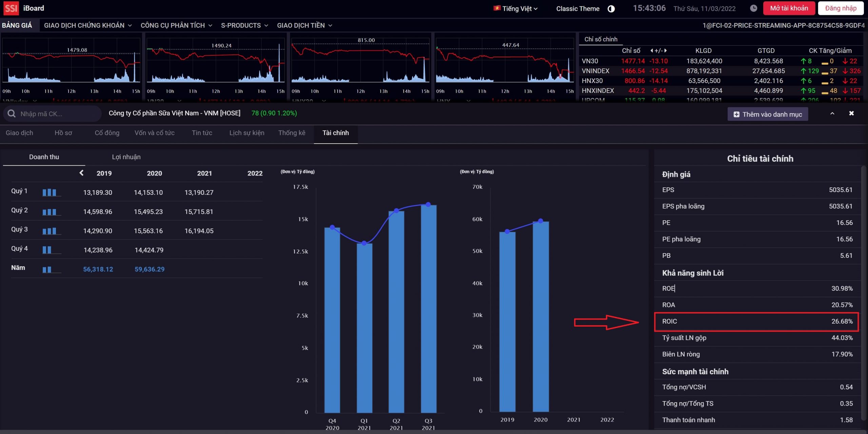
Task: Click the Quý 4 mini bar chart icon
Action: coord(52,250)
